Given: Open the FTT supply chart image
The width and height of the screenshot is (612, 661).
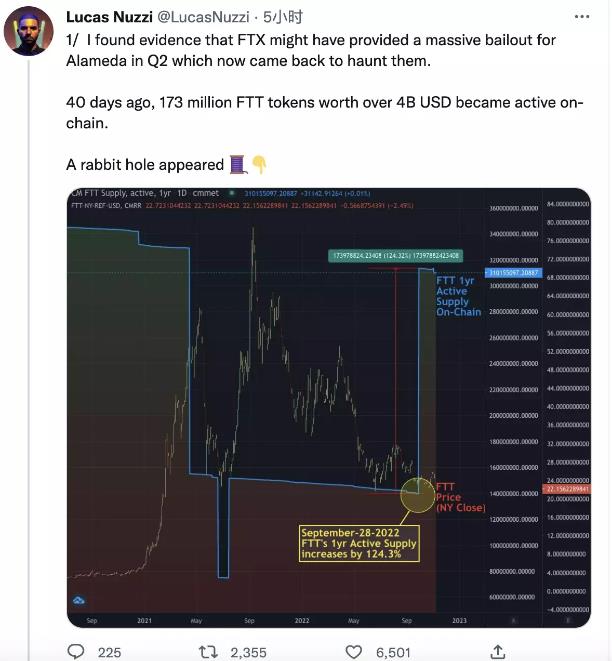Looking at the screenshot, I should tap(329, 408).
